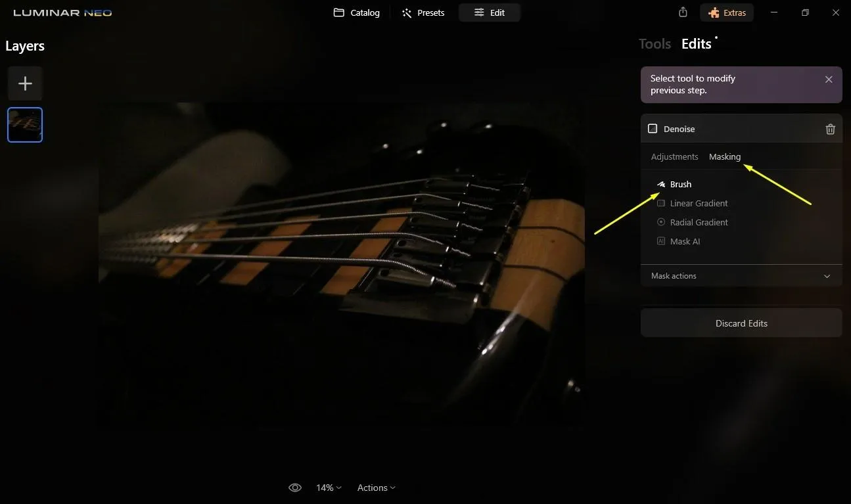The height and width of the screenshot is (504, 851).
Task: Choose the Linear Gradient mask
Action: [698, 204]
